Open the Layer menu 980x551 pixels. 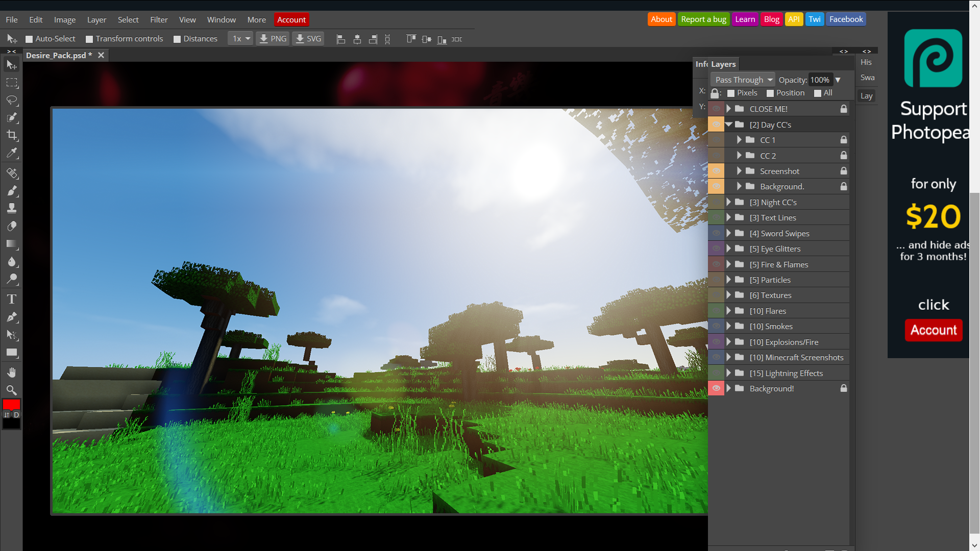point(96,19)
